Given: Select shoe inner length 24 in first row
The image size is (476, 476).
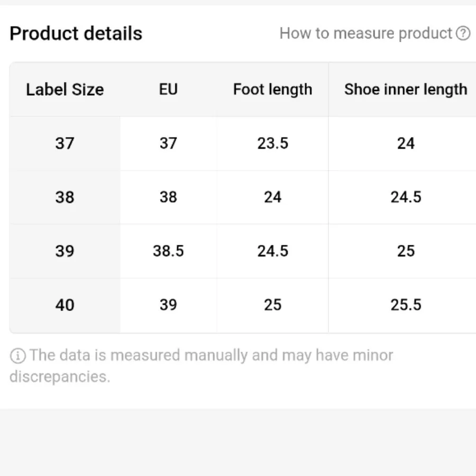Looking at the screenshot, I should point(406,143).
